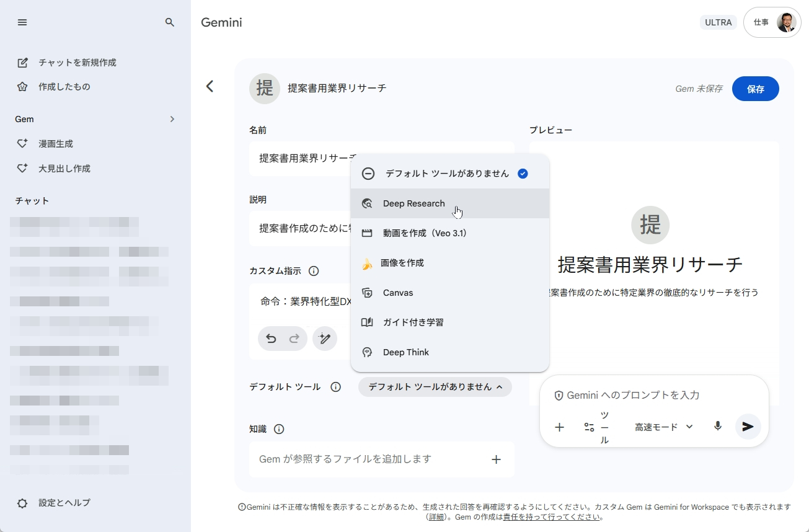Click the profile avatar picture

pyautogui.click(x=786, y=22)
